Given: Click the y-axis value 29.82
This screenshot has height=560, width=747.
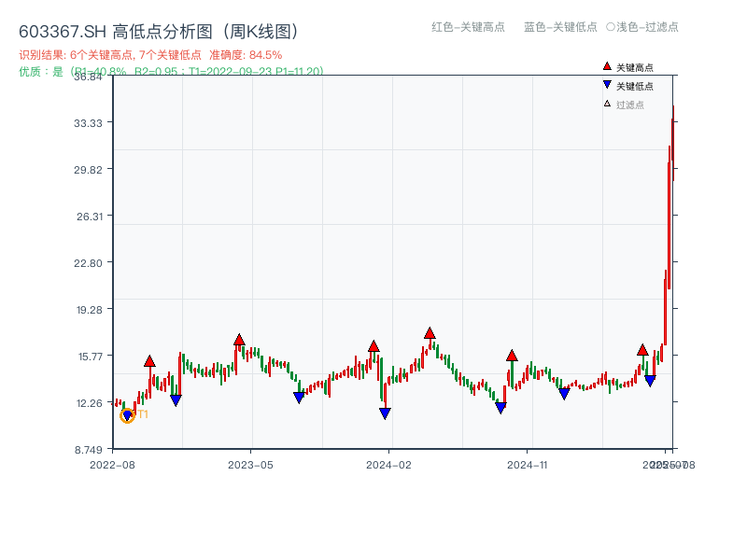Looking at the screenshot, I should 88,170.
